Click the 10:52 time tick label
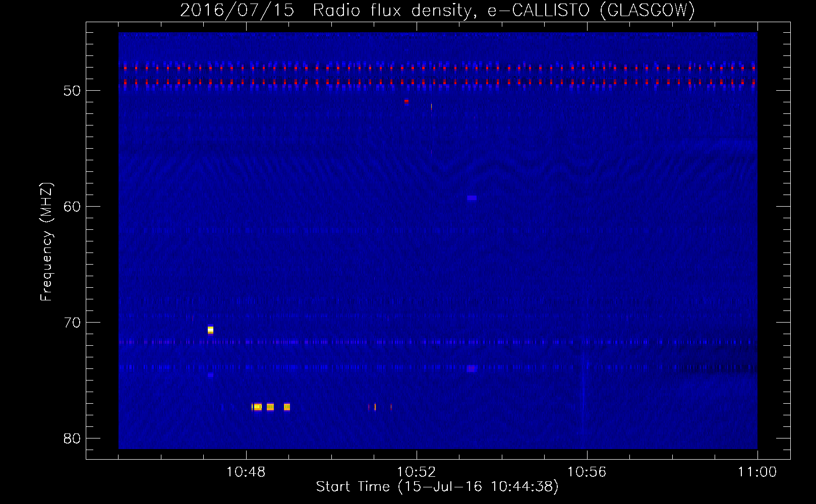The height and width of the screenshot is (504, 816). [x=416, y=472]
